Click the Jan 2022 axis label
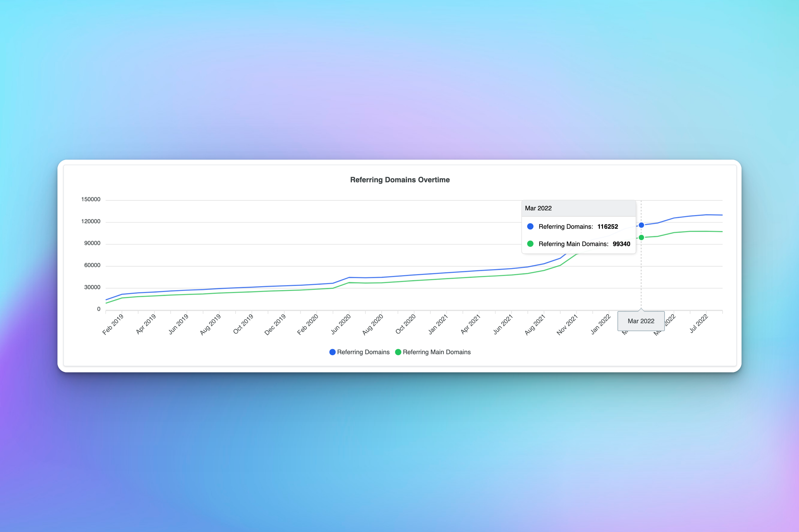799x532 pixels. point(601,324)
